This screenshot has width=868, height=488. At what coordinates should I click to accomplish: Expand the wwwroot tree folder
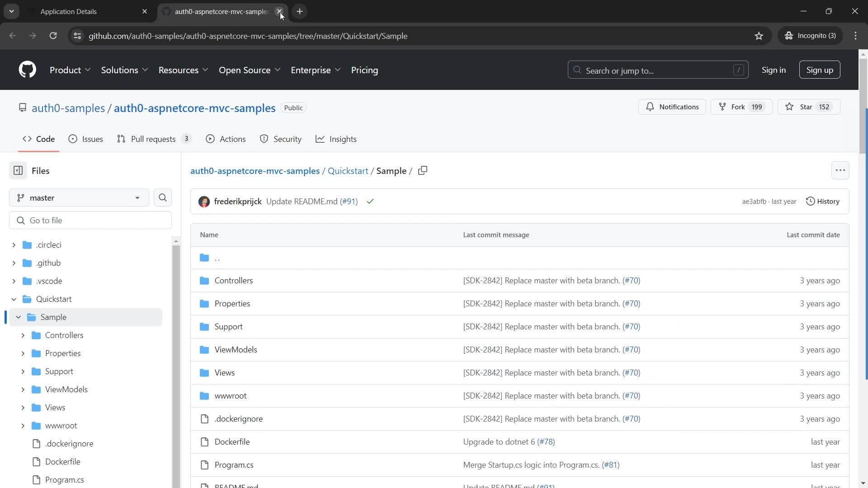(23, 426)
